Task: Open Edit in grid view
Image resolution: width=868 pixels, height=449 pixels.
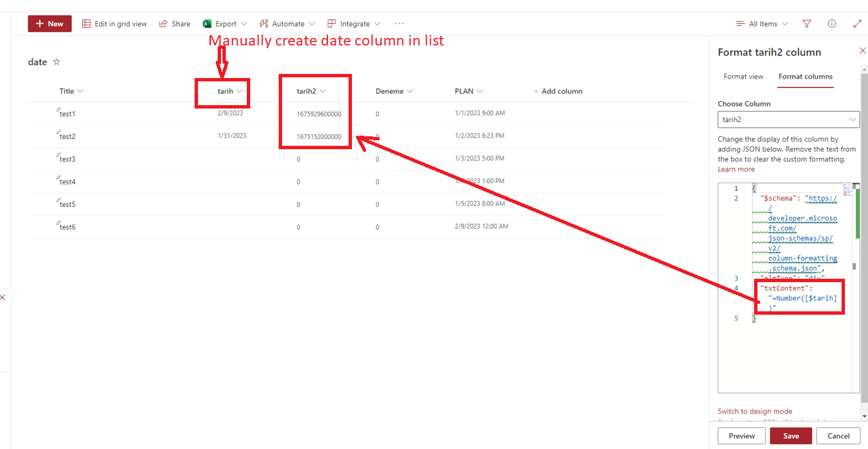Action: click(114, 24)
